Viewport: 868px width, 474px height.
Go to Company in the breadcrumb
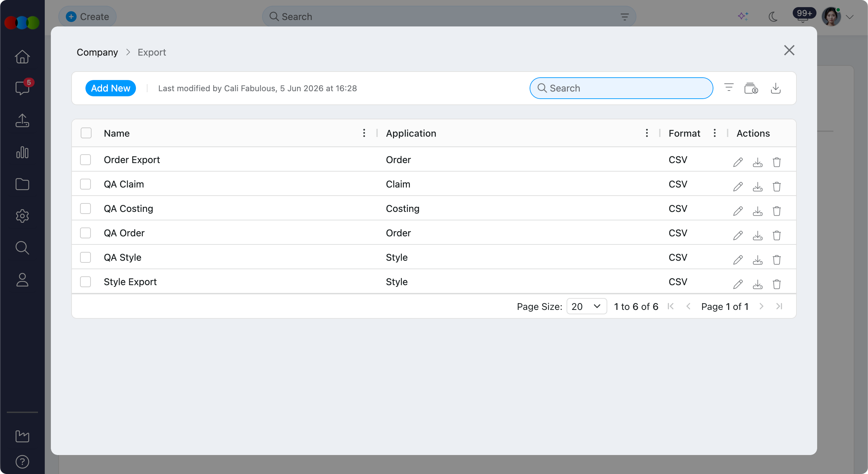97,52
